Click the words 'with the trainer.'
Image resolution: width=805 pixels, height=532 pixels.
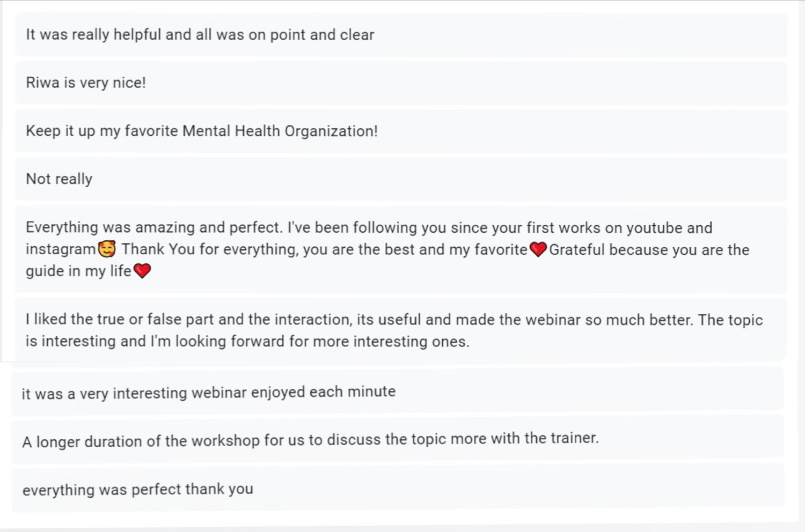pyautogui.click(x=545, y=438)
